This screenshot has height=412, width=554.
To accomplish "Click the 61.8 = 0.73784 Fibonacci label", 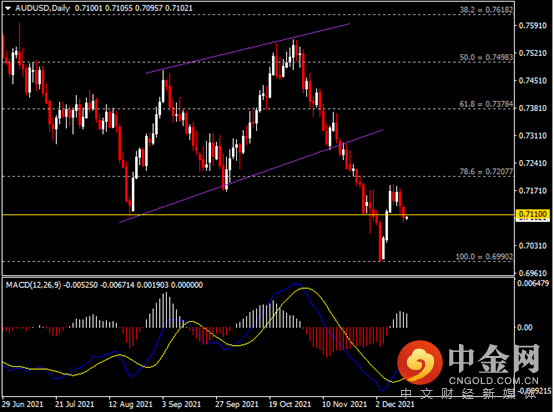I will point(486,104).
